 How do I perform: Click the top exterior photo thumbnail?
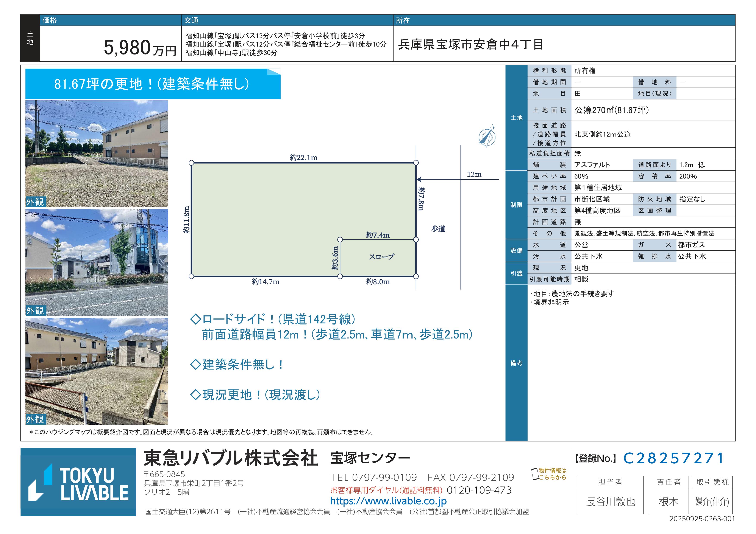click(x=97, y=154)
